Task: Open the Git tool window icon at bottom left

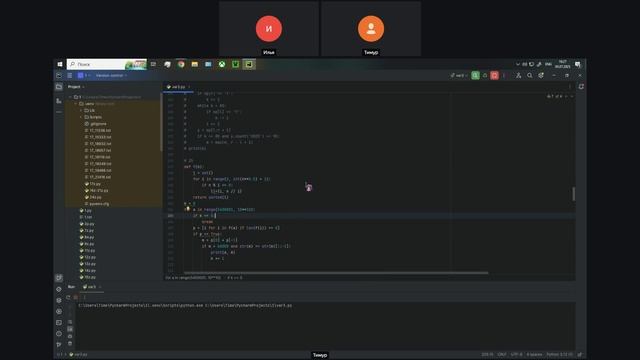Action: pos(59,344)
